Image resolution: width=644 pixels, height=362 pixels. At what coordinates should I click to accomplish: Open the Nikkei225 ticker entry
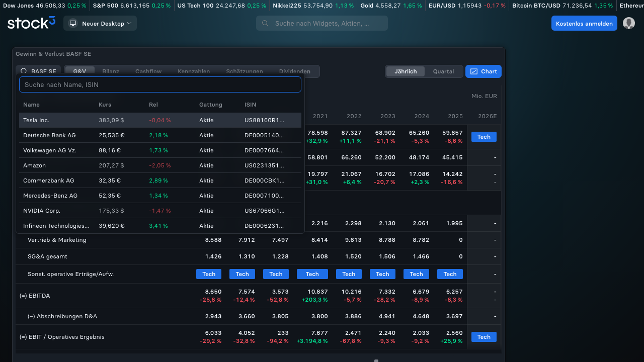click(313, 6)
